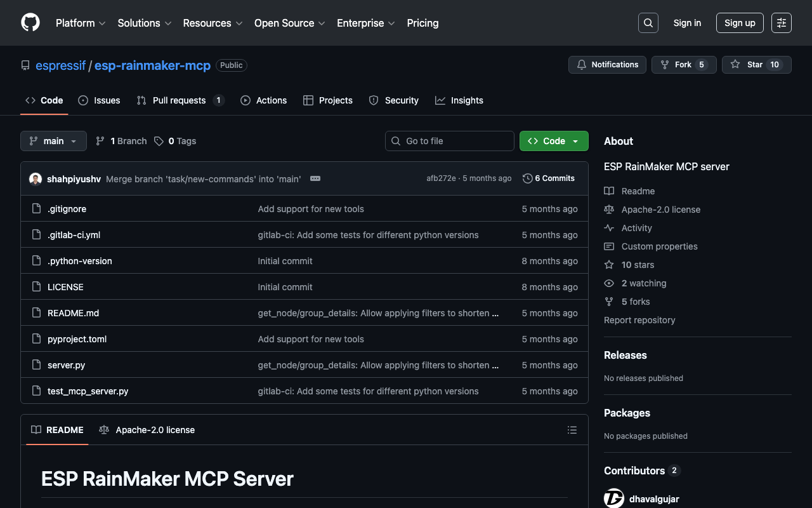Fork the repository with Fork button
The height and width of the screenshot is (508, 812).
click(x=683, y=65)
